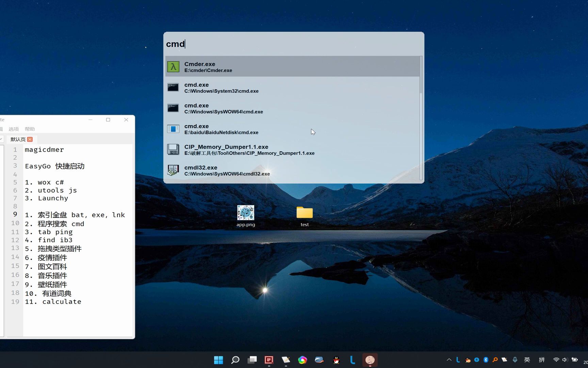Select the Cmder.exe result in launcher

pos(292,66)
